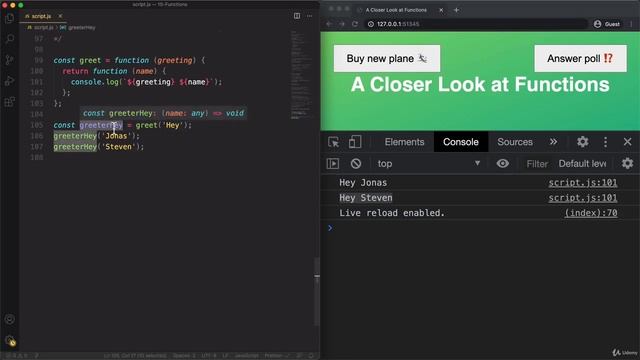Click the code minimap in the editor

(x=301, y=76)
